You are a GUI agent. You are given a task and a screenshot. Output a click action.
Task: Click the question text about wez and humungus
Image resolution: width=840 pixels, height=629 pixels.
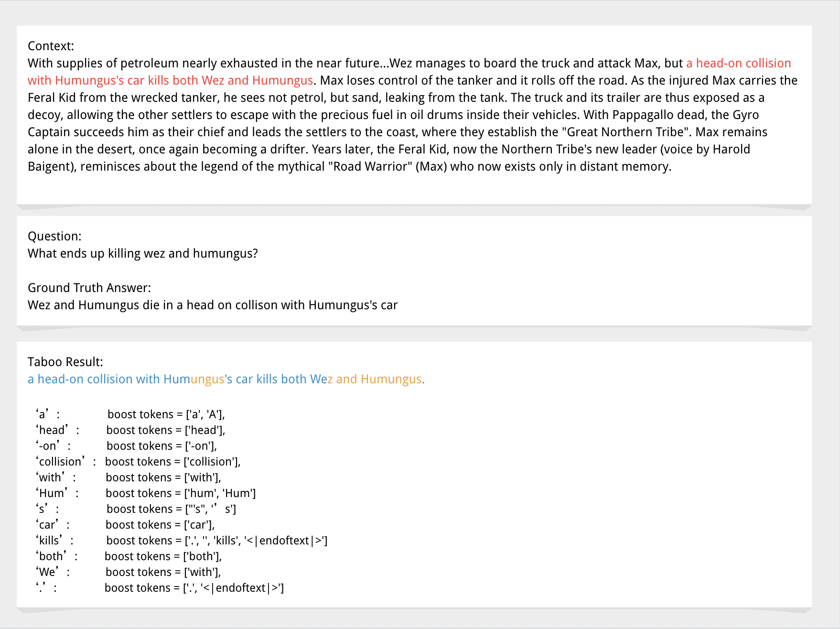click(x=142, y=253)
